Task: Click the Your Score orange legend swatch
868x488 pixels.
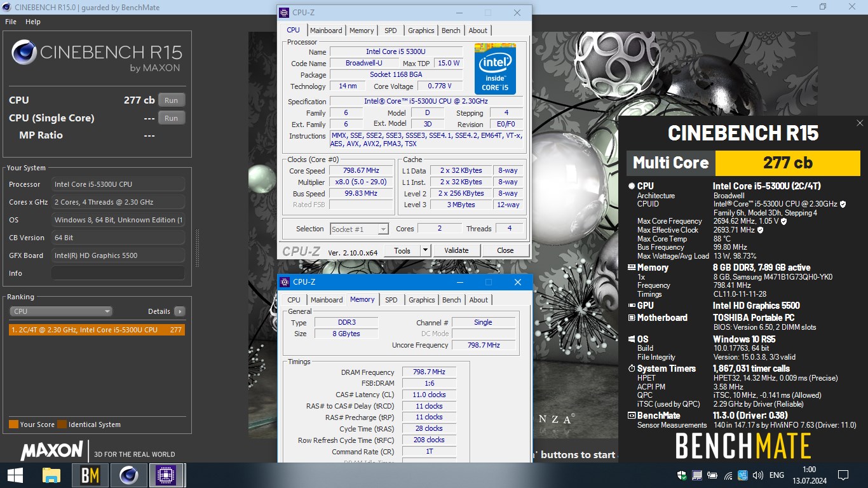Action: (x=13, y=424)
